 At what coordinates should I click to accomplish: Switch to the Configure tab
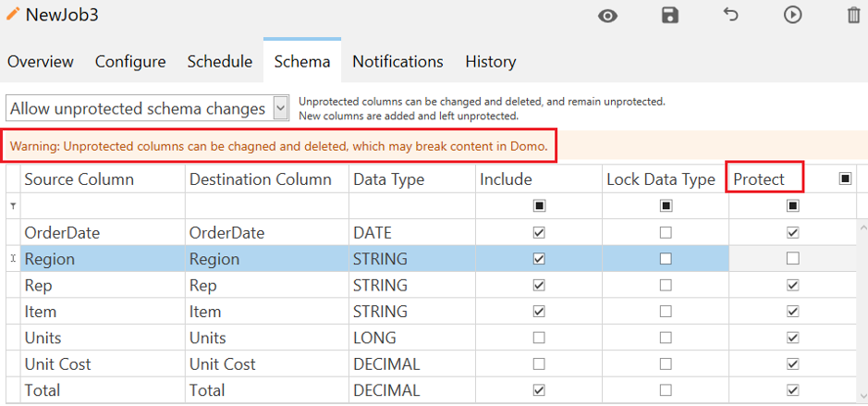130,62
